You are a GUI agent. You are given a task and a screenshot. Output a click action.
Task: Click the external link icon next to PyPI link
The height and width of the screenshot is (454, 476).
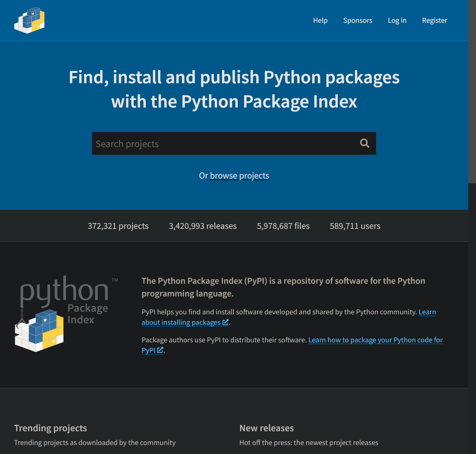click(x=160, y=350)
